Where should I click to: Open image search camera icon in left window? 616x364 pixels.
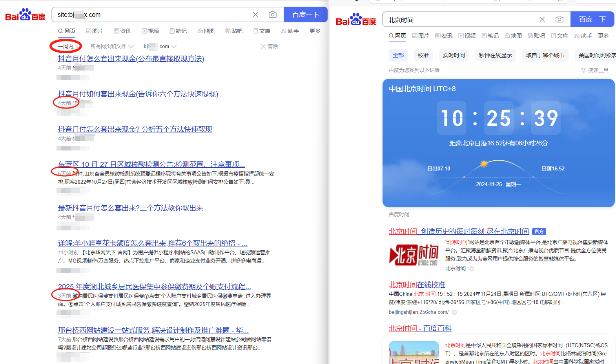click(x=273, y=14)
